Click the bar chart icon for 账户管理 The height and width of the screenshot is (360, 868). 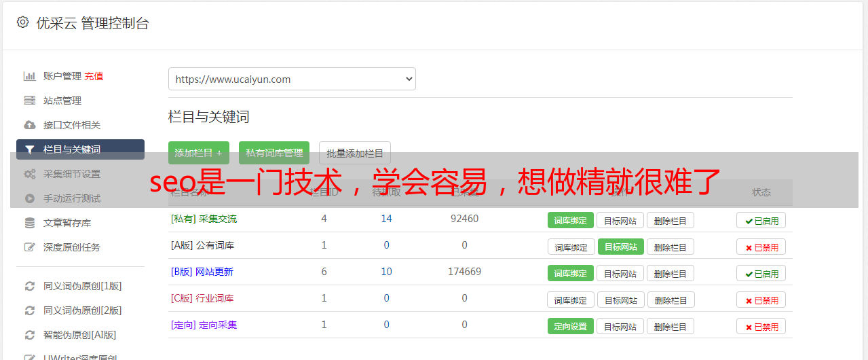(x=29, y=76)
